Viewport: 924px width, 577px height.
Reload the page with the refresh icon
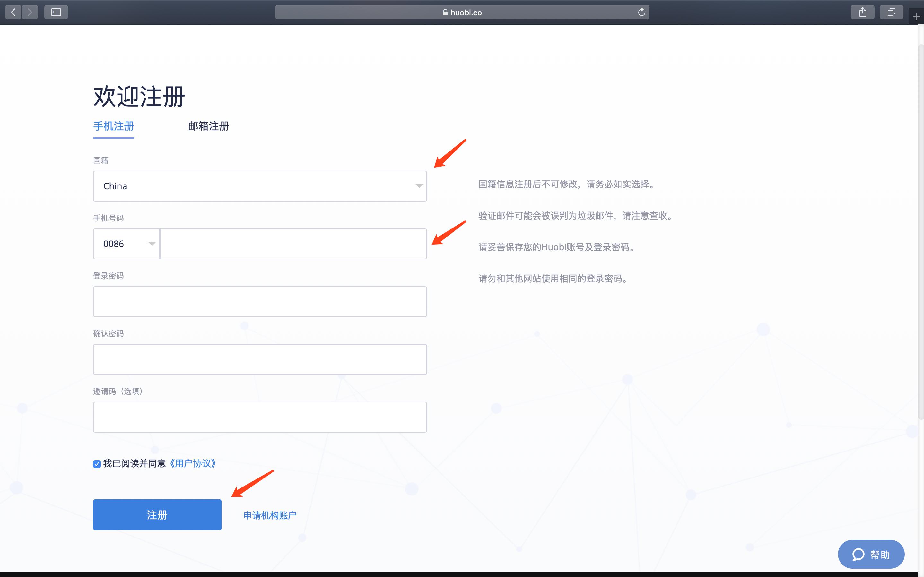641,12
